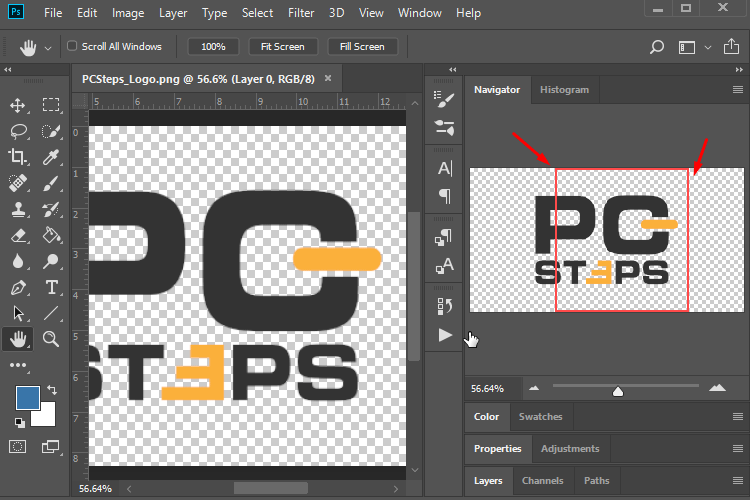Select the Blur tool
750x500 pixels.
tap(18, 261)
